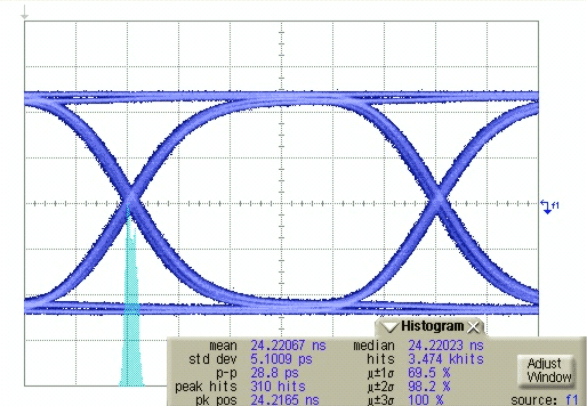Click the p-p value 28.8 ps
587x406 pixels.
click(274, 373)
